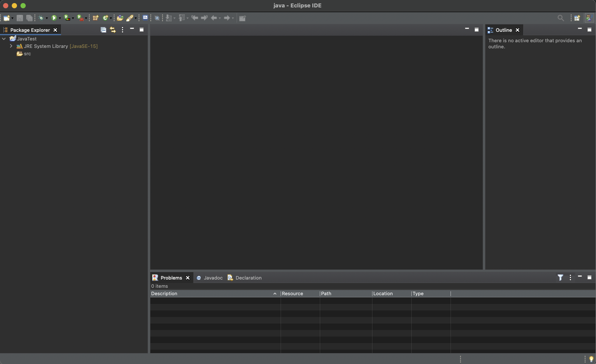Click the Back navigation arrow
596x364 pixels.
[x=214, y=18]
